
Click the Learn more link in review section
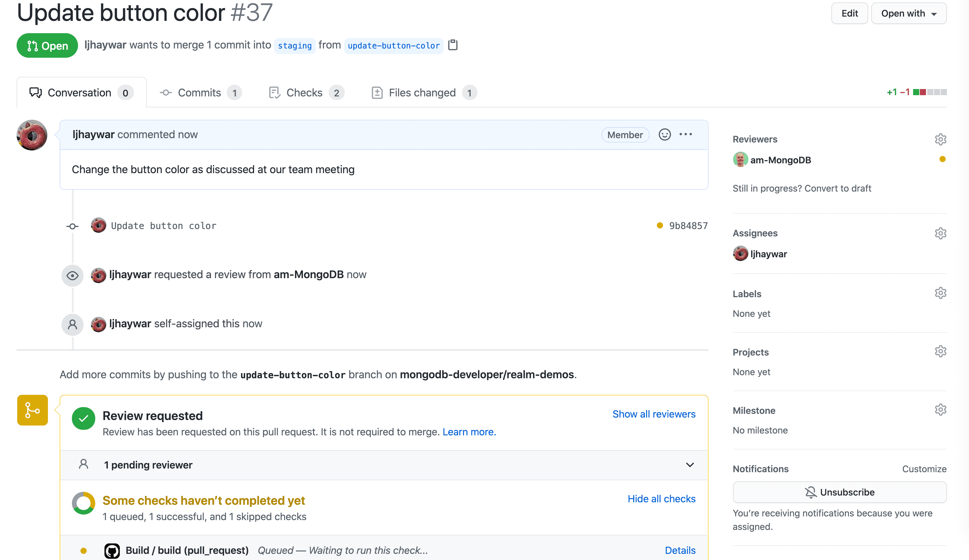469,431
